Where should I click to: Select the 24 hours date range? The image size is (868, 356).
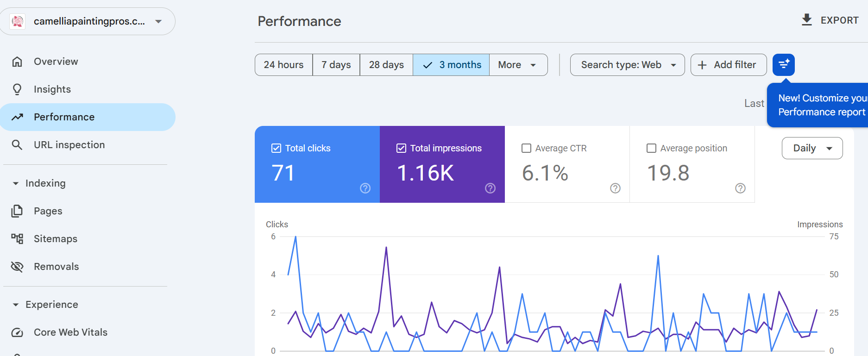coord(284,65)
